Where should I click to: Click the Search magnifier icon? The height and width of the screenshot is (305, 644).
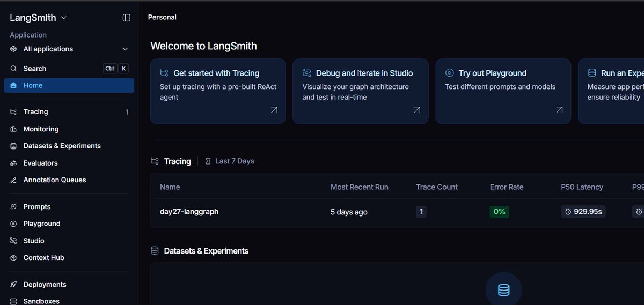coord(13,69)
